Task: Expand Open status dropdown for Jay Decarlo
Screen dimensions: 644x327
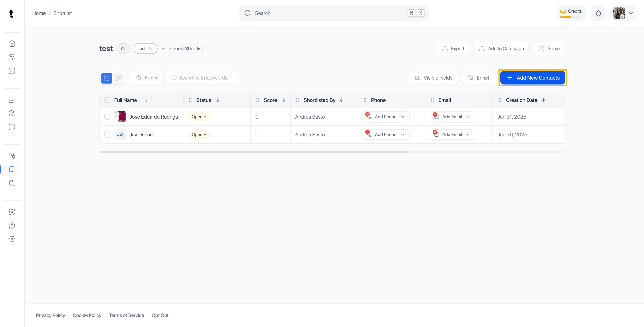Action: (x=199, y=135)
